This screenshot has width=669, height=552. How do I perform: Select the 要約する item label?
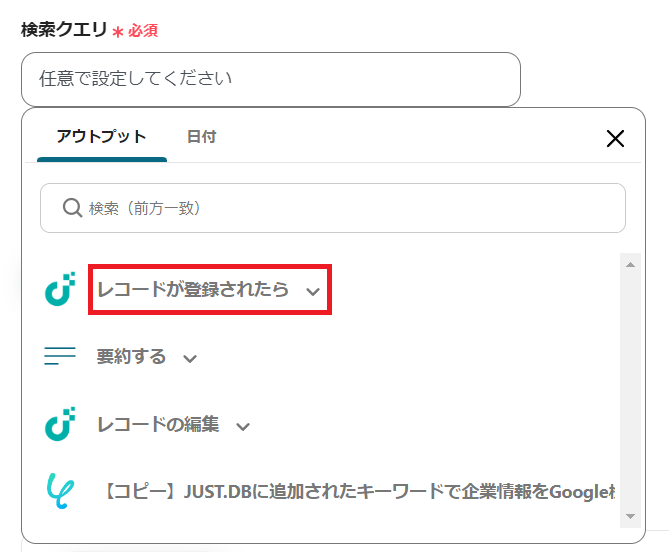click(131, 356)
